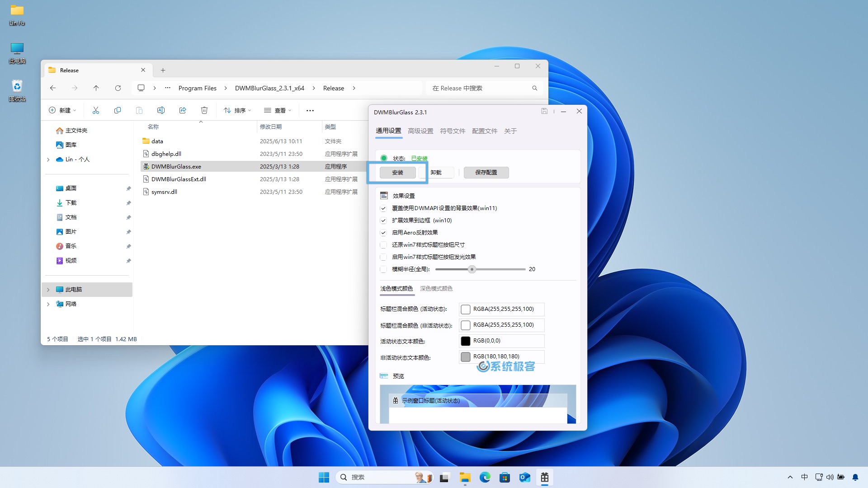Click the 安装 (Install) button

[398, 173]
